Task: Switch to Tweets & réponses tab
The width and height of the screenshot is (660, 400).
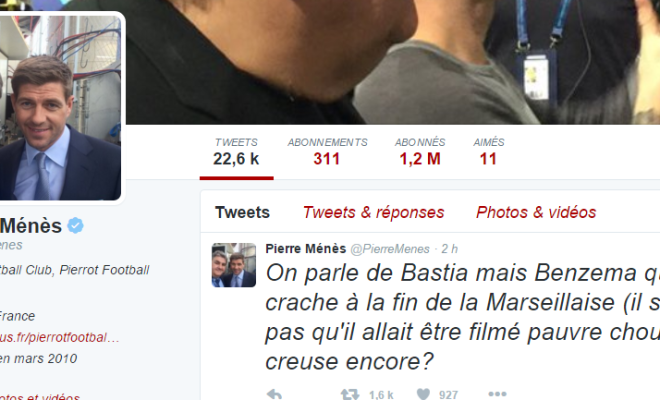Action: click(373, 212)
